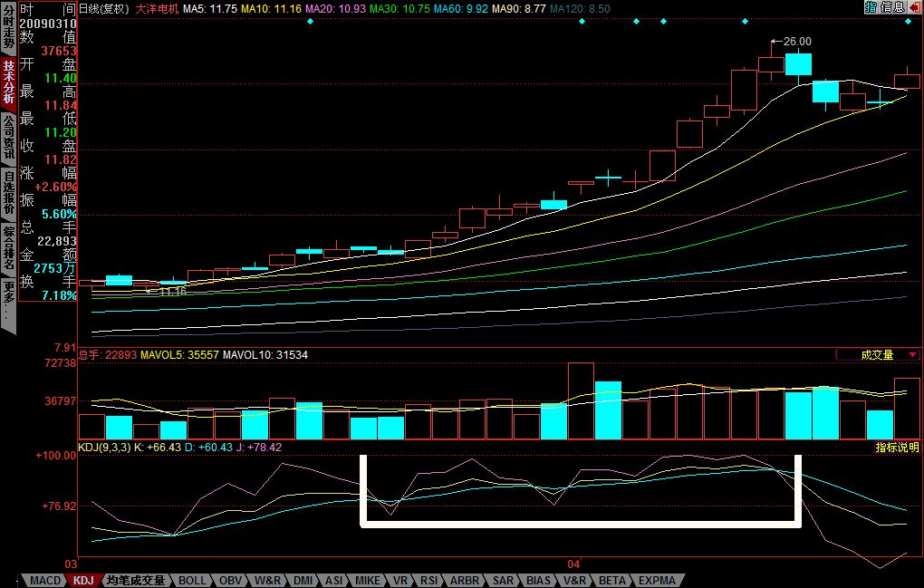Expand the 更多 more side tab
Viewport: 924px width, 588px height.
click(8, 297)
